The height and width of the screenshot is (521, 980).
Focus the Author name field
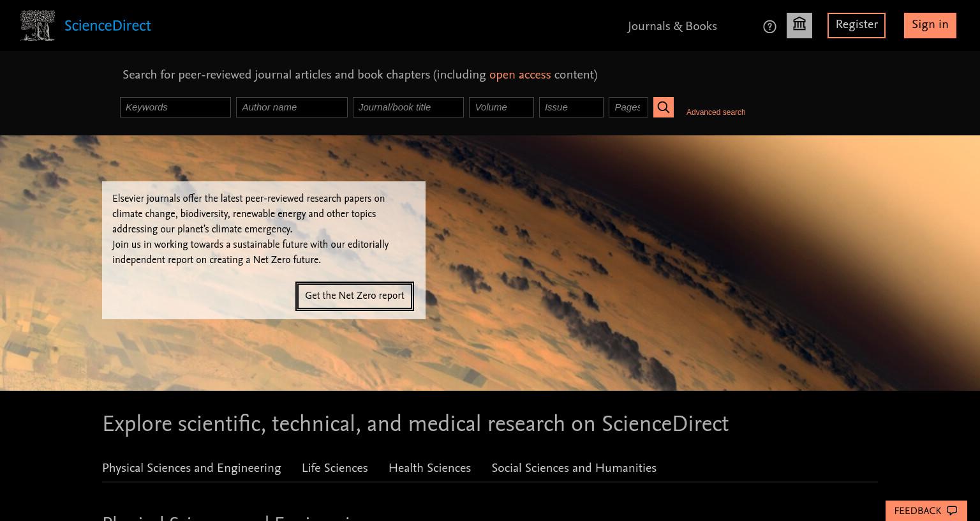point(292,107)
